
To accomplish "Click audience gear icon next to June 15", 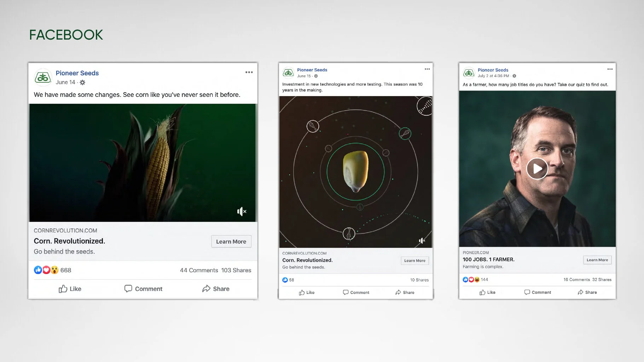I will coord(316,76).
